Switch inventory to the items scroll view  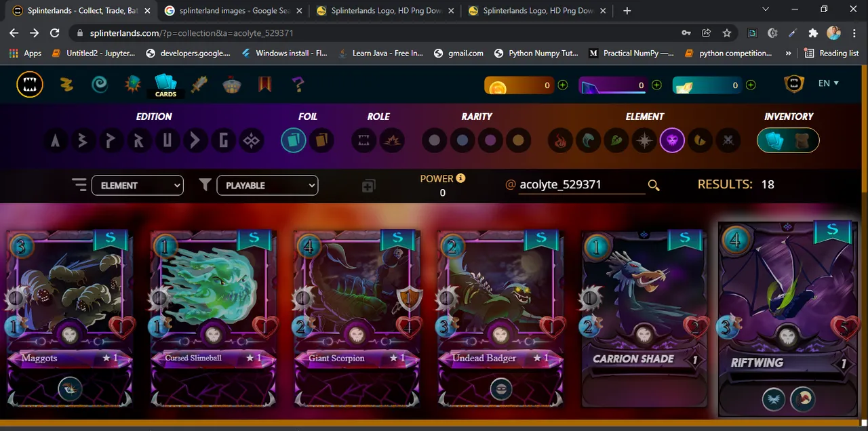pyautogui.click(x=801, y=141)
